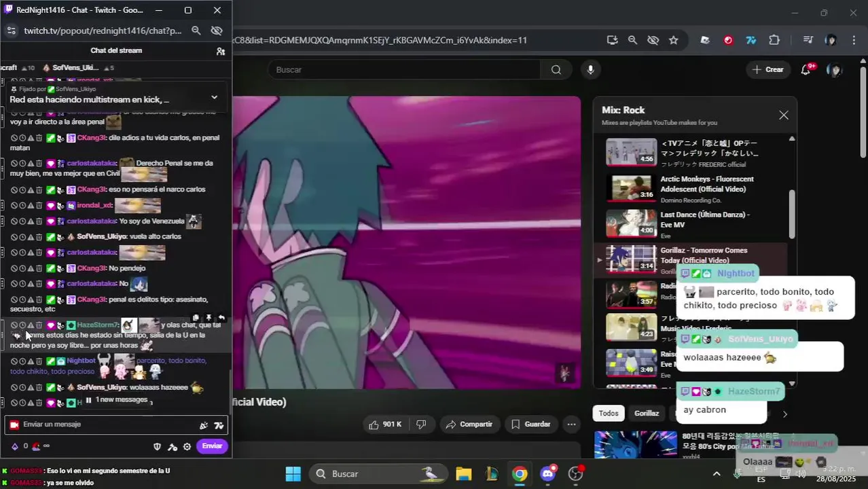Open the 7TV extension in Chrome toolbar
Screen dimensions: 868x489
[751, 40]
